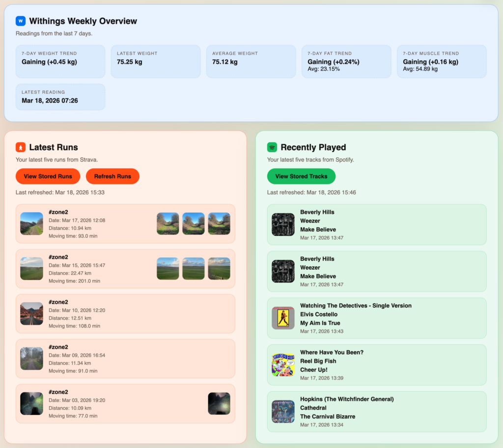
Task: Open first small photo of Mar 17 run
Action: click(168, 224)
